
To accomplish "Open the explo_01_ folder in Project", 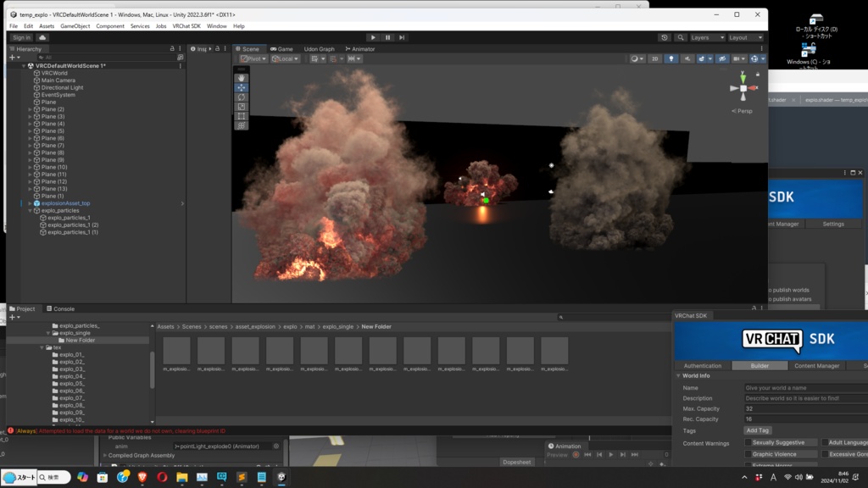I will click(x=71, y=355).
